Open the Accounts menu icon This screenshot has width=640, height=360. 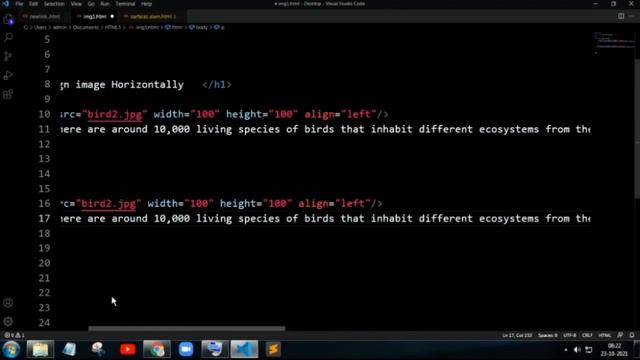(x=8, y=303)
